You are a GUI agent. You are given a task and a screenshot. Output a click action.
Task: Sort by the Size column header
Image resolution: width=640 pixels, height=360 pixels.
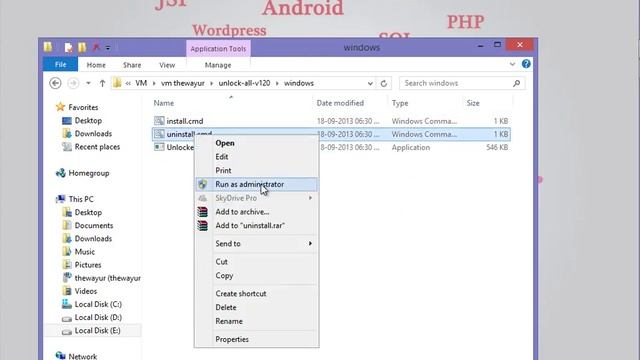tap(473, 103)
